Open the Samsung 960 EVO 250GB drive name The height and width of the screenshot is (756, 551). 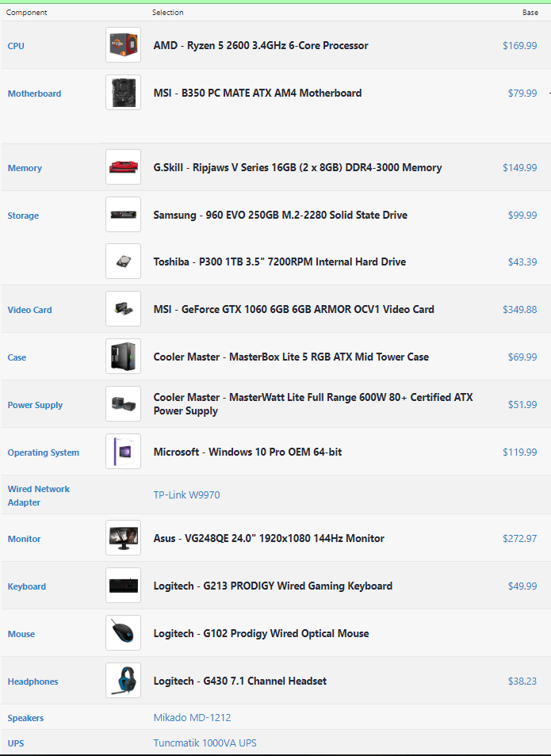tap(281, 215)
